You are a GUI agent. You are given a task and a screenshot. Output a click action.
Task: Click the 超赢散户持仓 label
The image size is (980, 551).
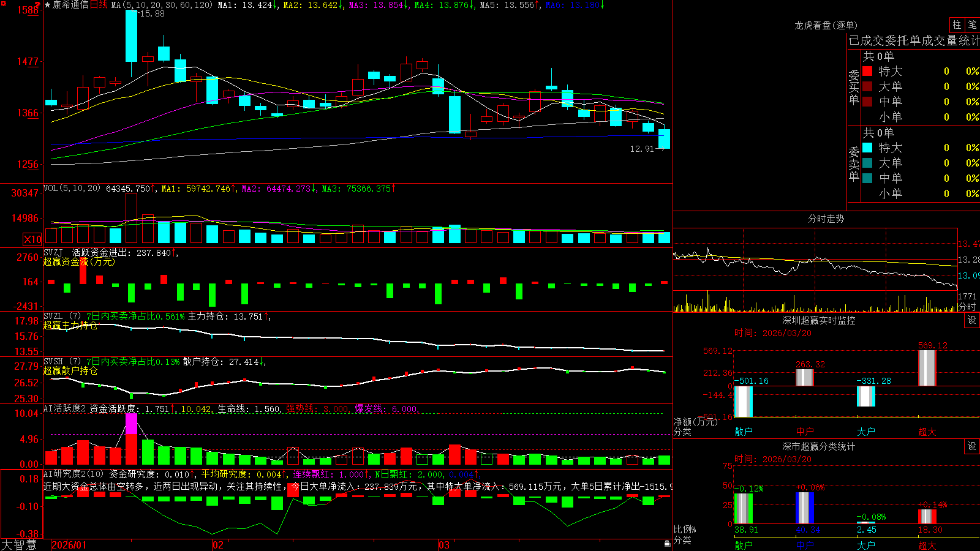coord(70,371)
